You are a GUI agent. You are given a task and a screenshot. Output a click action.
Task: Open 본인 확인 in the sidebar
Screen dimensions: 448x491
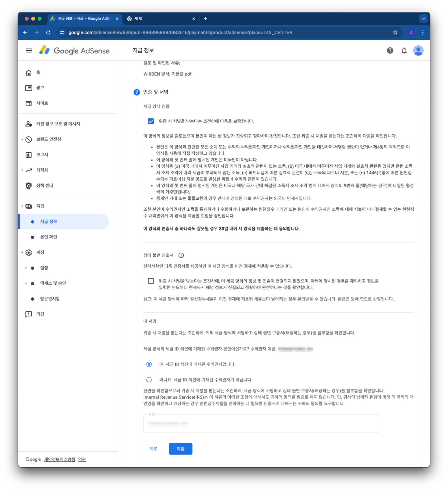[49, 237]
